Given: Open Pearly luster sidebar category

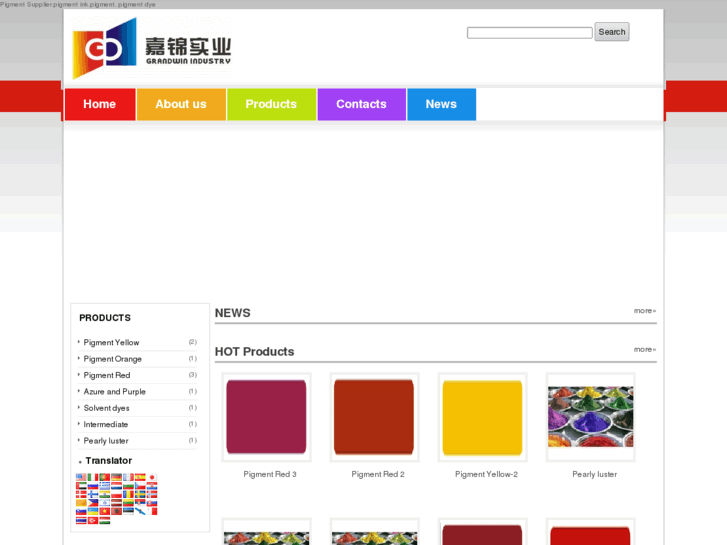Looking at the screenshot, I should click(106, 441).
